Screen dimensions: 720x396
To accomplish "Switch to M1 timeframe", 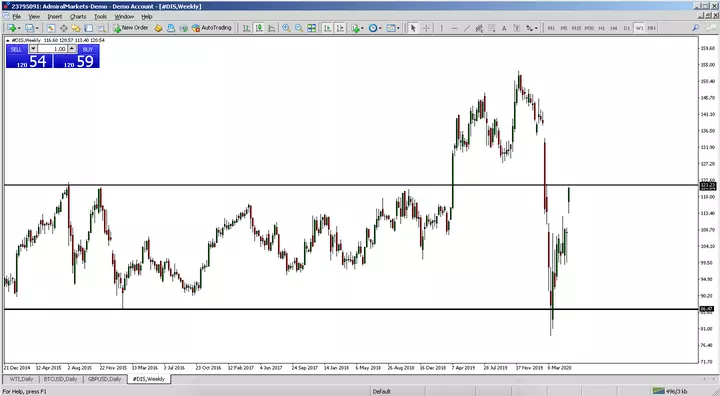I will 551,28.
